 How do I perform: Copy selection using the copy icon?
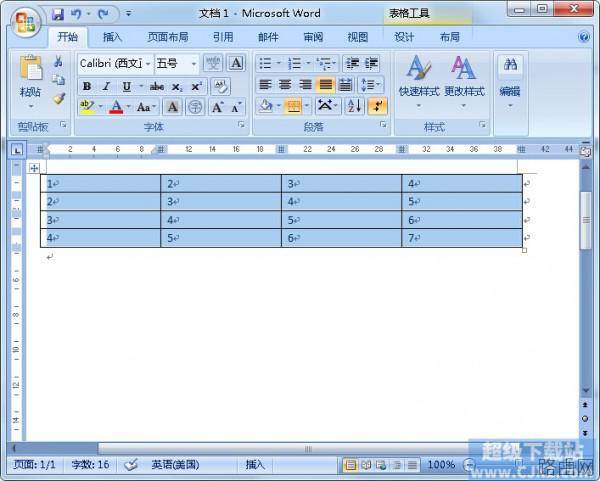(58, 80)
